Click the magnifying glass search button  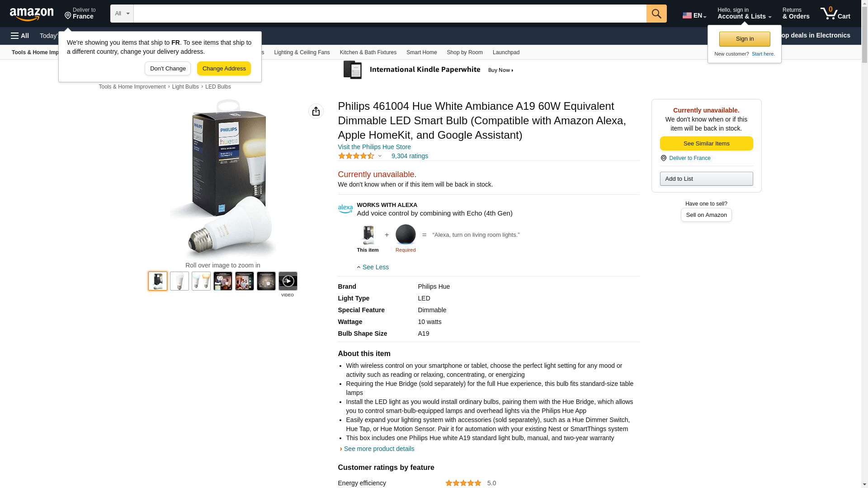point(656,14)
